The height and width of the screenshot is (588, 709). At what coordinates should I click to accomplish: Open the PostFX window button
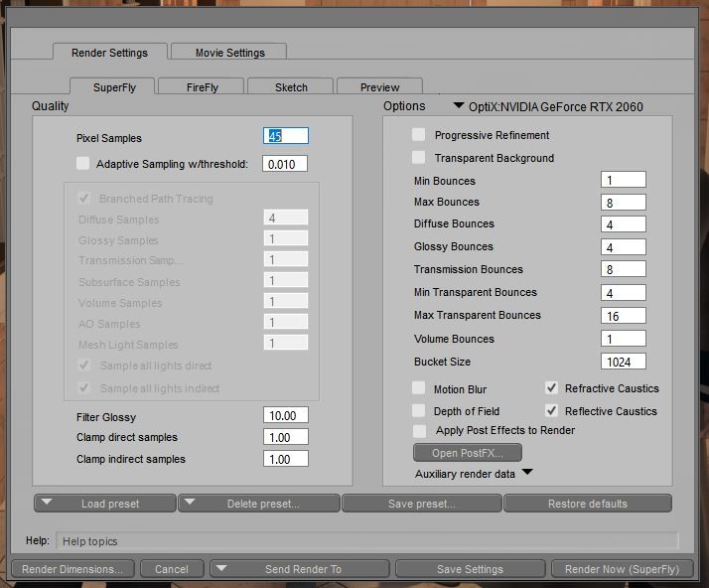point(467,453)
